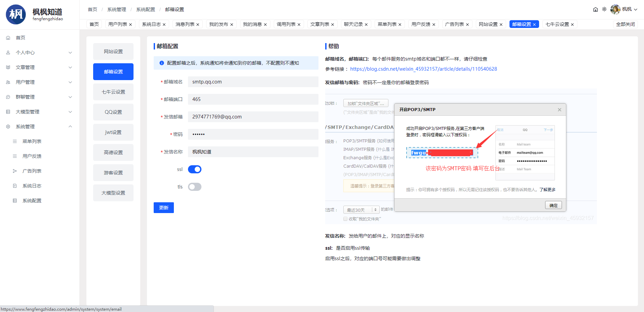644x312 pixels.
Task: Open 系统日志 from the sidebar
Action: tap(32, 186)
